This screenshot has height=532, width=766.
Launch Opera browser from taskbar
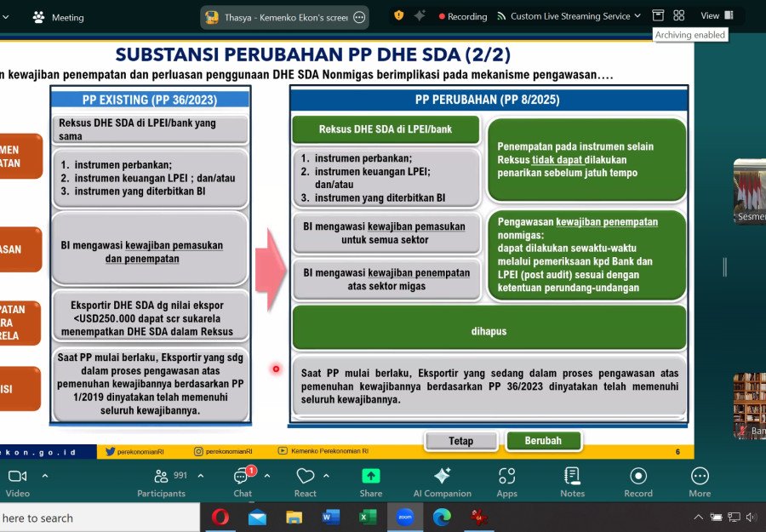coord(220,517)
